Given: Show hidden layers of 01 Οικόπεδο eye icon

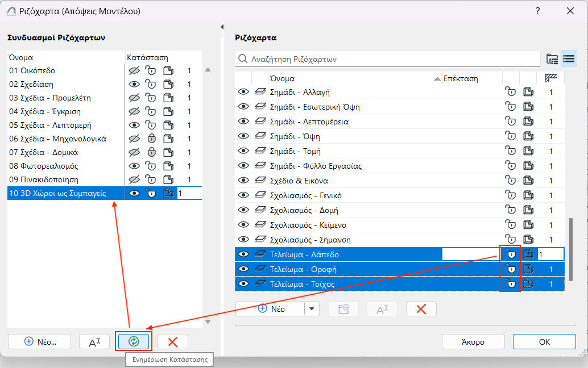Looking at the screenshot, I should [134, 71].
